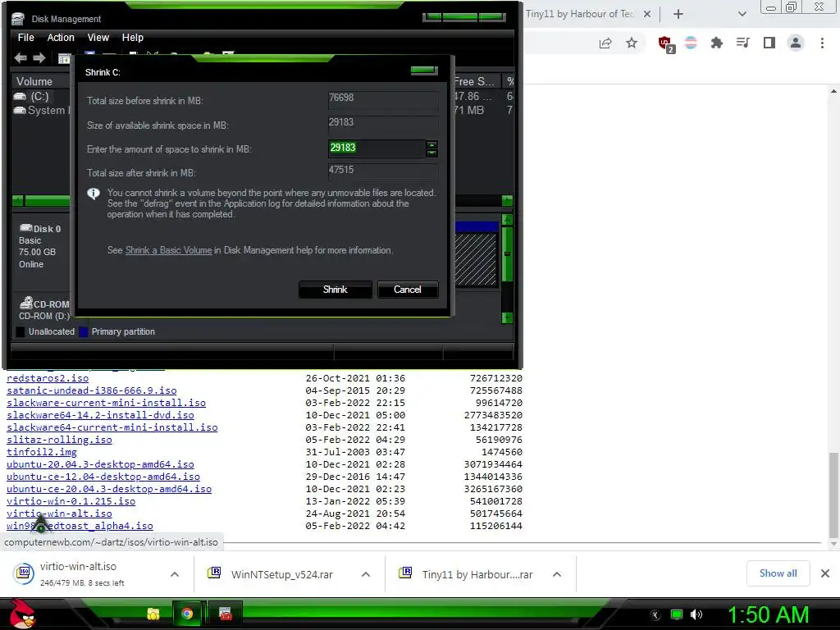Open options arrow for WinNTSetup_v524.rar download
Image resolution: width=840 pixels, height=630 pixels.
[366, 574]
